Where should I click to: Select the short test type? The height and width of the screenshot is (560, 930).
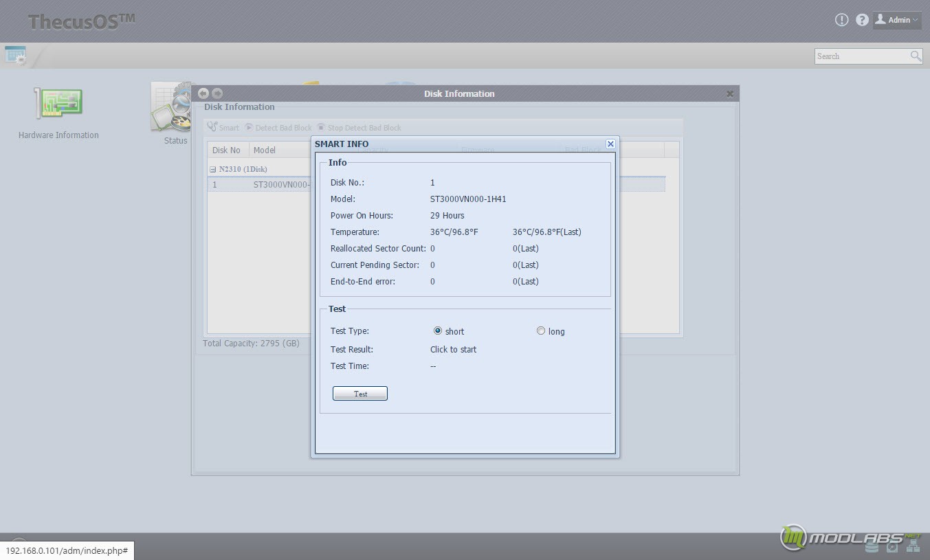(438, 331)
